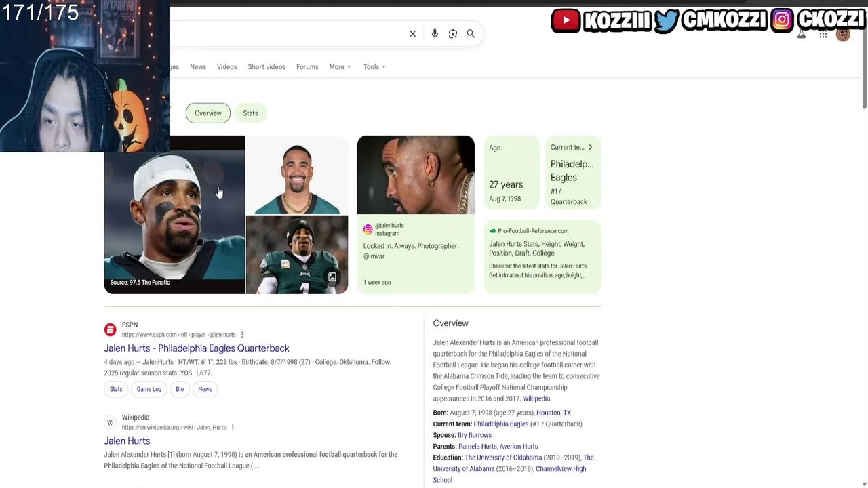Click the Instagram logo on jalenhurts card
Screen dimensions: 868x488
[368, 230]
